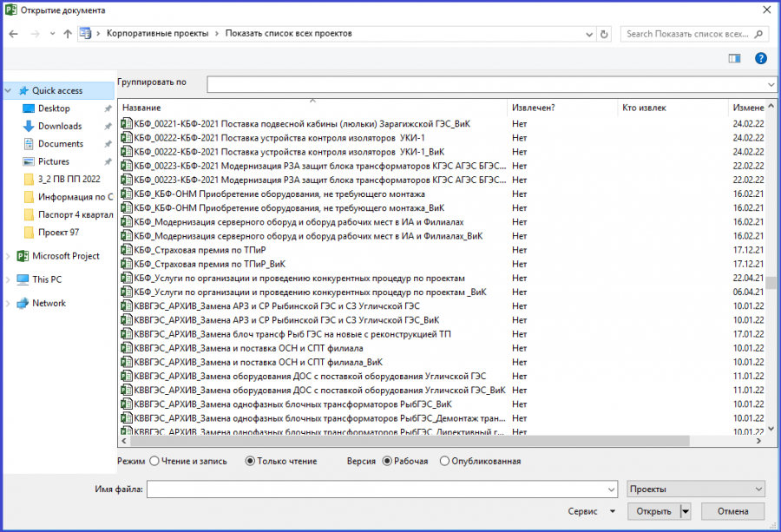Click the Открыть button
This screenshot has width=781, height=532.
[x=653, y=511]
